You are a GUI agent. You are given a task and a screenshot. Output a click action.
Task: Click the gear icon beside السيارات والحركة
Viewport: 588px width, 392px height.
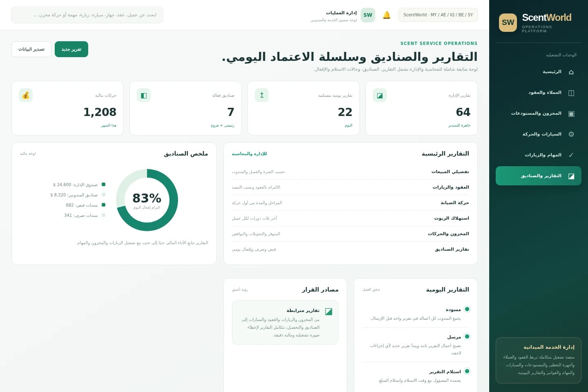(571, 134)
